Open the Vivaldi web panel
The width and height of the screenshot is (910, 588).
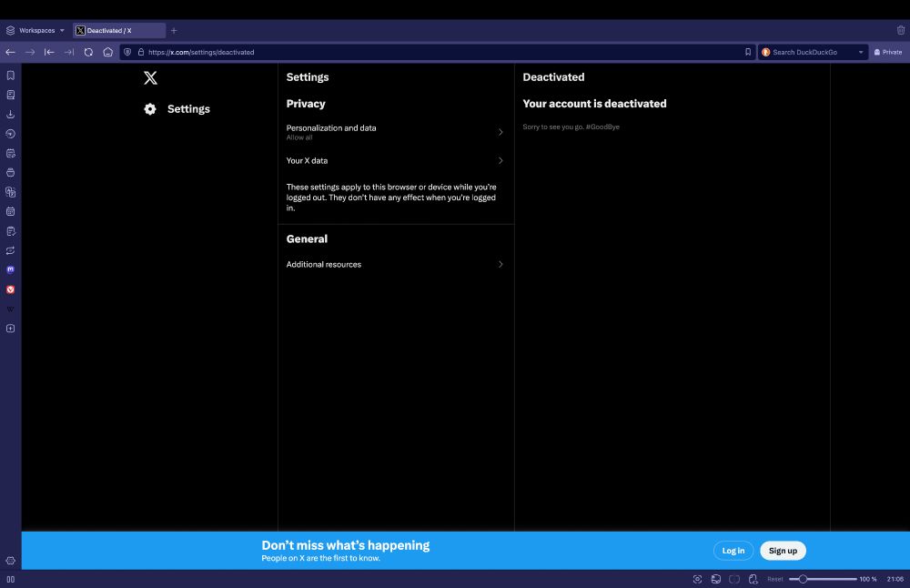(10, 289)
